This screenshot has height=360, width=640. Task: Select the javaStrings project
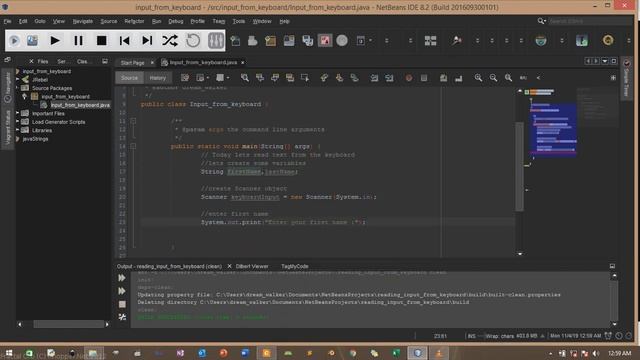(x=35, y=139)
